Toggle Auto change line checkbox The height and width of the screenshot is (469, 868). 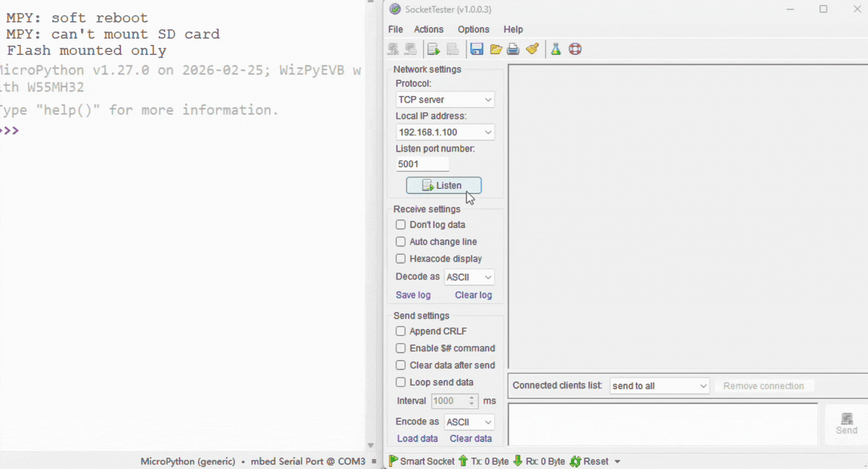400,242
